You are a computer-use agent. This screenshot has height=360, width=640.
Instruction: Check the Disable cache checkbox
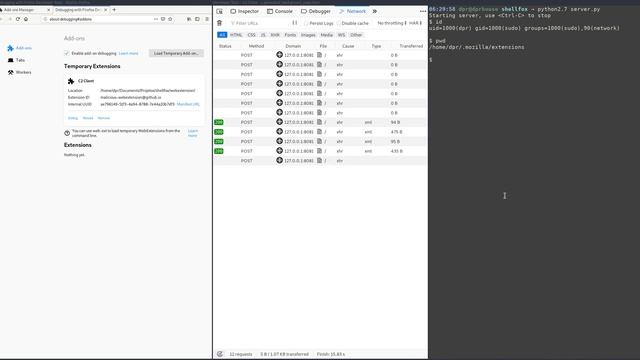click(338, 23)
